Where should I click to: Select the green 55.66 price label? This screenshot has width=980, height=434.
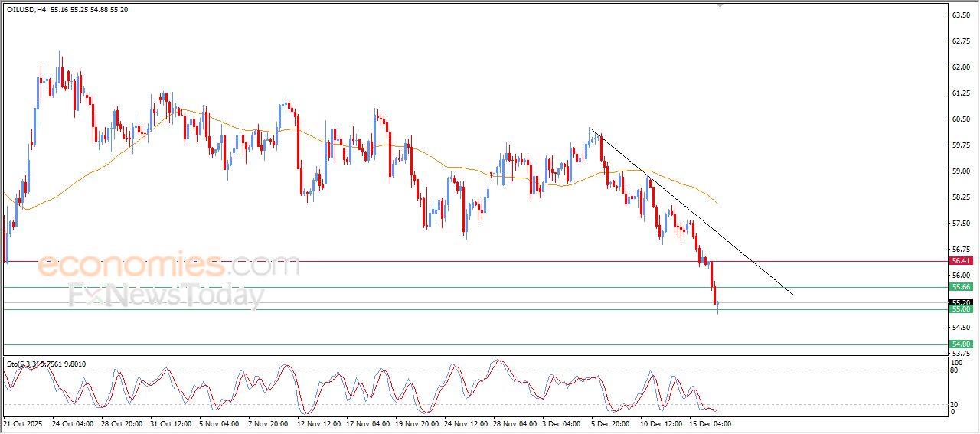(x=961, y=287)
